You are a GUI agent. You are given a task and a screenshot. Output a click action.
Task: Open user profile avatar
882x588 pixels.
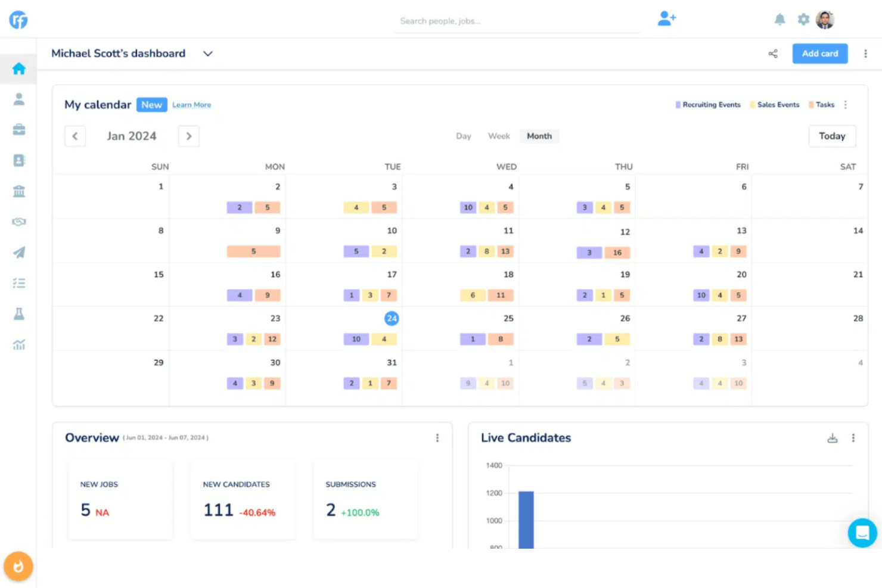pyautogui.click(x=825, y=20)
